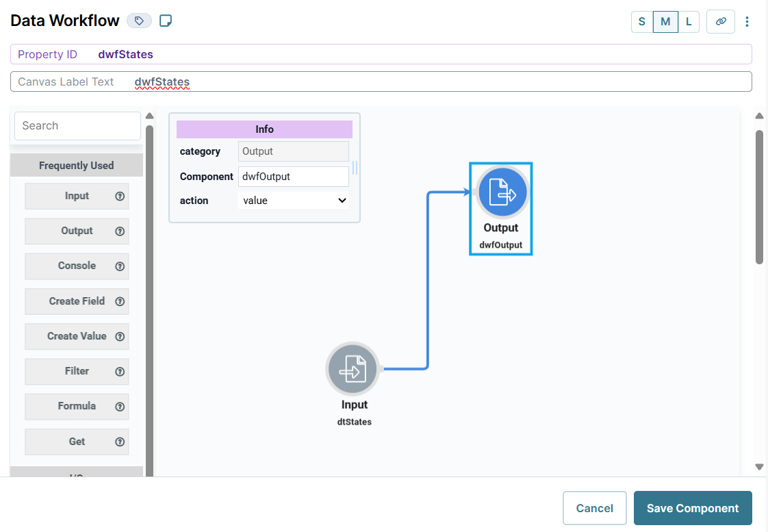Screen dimensions: 768x532
Task: Click canvas scrollbar up arrow
Action: pyautogui.click(x=759, y=116)
